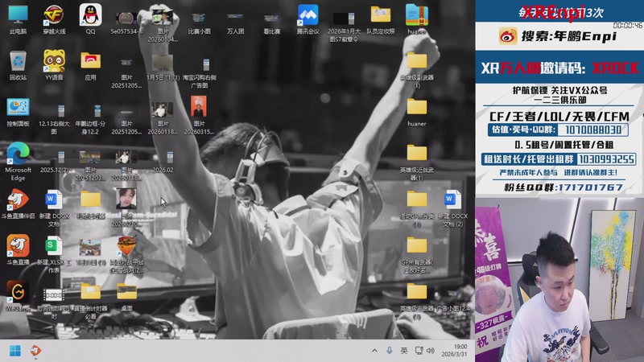Open the network tray icon
This screenshot has height=362, width=644.
coord(419,351)
